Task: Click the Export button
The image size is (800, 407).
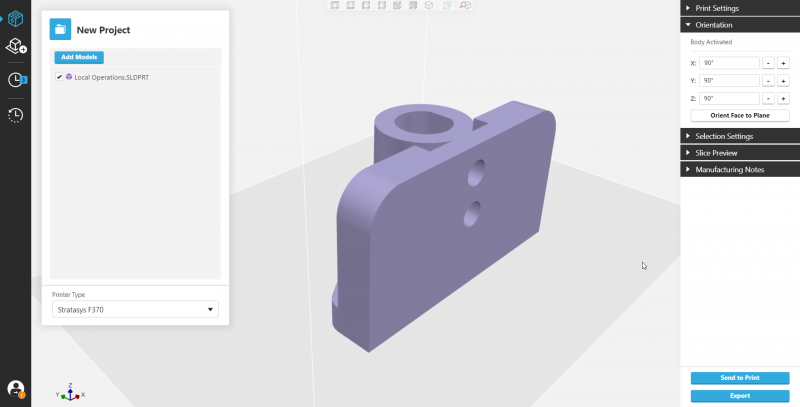Action: coord(740,396)
